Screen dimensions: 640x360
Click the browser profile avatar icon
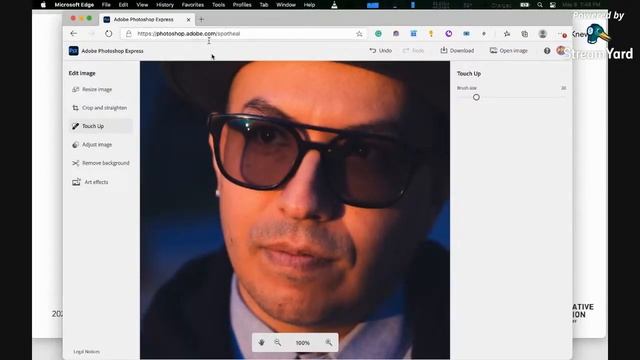click(x=542, y=34)
